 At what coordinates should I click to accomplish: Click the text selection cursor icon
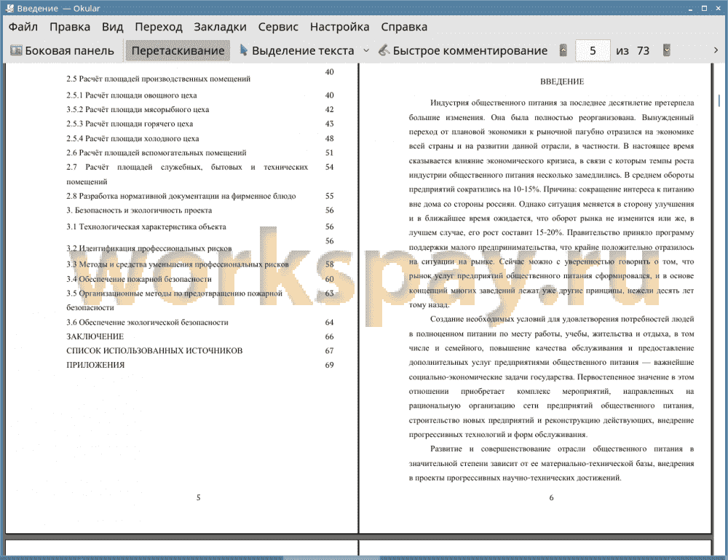coord(244,50)
